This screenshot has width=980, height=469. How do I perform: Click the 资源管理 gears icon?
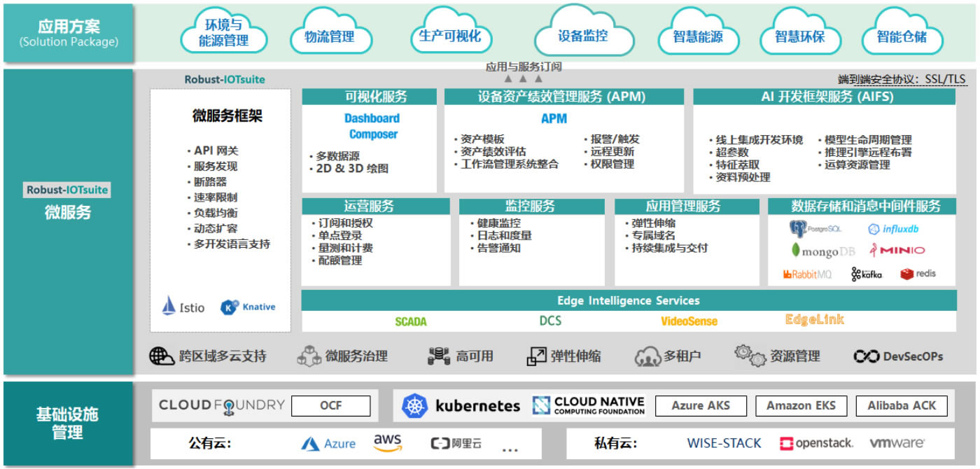750,355
